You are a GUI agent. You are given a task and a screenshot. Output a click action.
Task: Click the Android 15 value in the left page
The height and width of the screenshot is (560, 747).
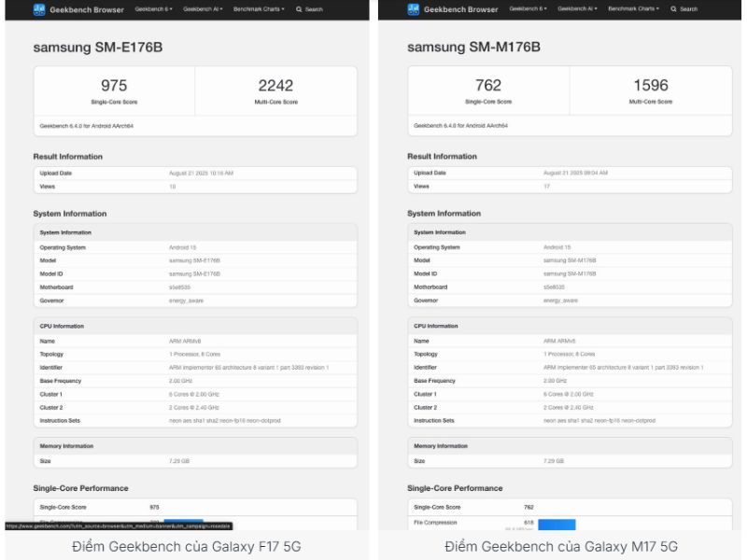(182, 247)
